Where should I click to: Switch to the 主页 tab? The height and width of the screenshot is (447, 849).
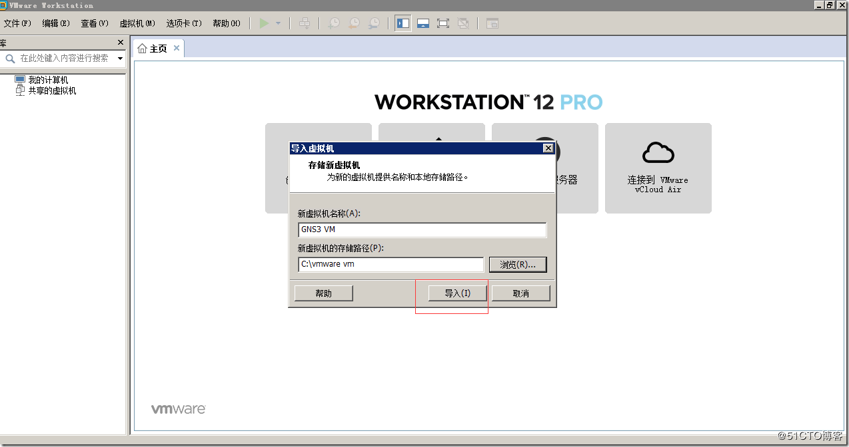153,48
